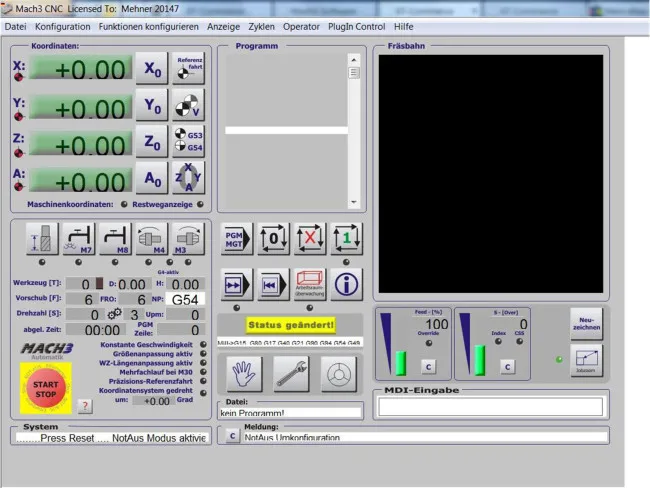The image size is (650, 488).
Task: Open the red question mark help button
Action: coord(85,406)
